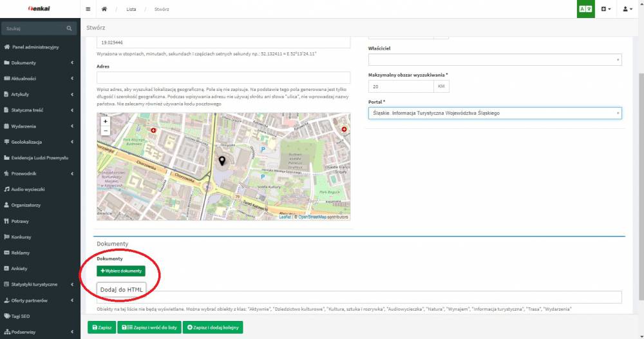This screenshot has height=339, width=644.
Task: Click the Wybierz dokumenty button
Action: point(121,271)
